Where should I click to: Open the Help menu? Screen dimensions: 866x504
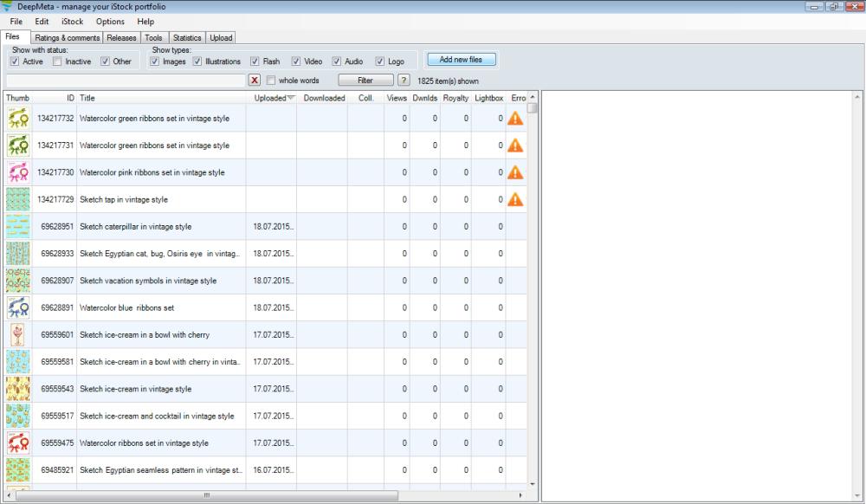(145, 22)
